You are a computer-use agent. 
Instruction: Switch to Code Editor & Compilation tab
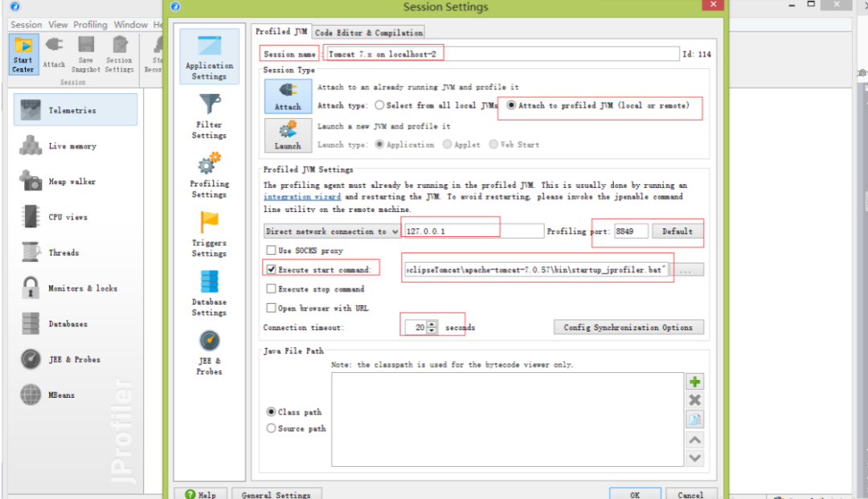369,33
